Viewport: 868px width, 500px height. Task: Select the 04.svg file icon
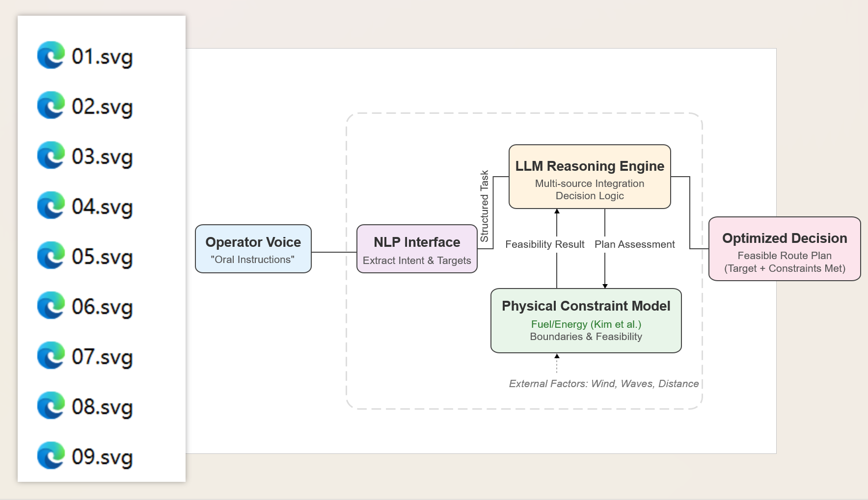[51, 206]
